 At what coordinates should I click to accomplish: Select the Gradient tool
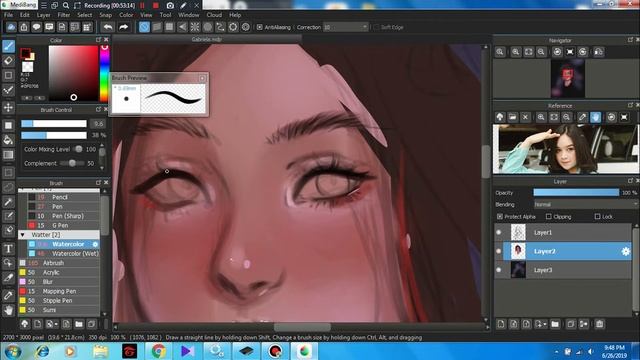[x=9, y=155]
